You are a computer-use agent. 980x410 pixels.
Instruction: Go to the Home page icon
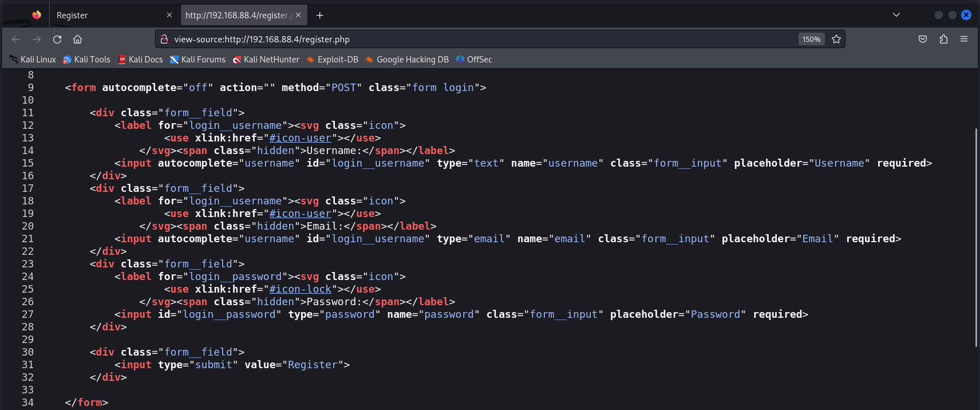pyautogui.click(x=78, y=39)
